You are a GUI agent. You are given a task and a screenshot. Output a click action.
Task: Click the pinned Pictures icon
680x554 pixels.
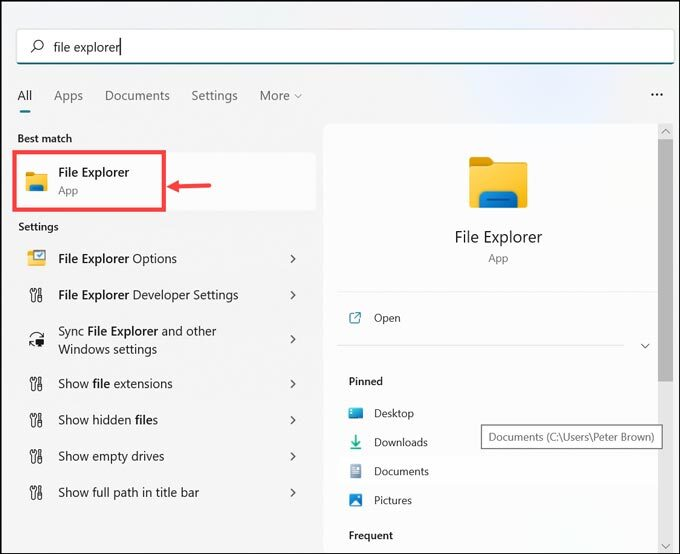coord(356,500)
